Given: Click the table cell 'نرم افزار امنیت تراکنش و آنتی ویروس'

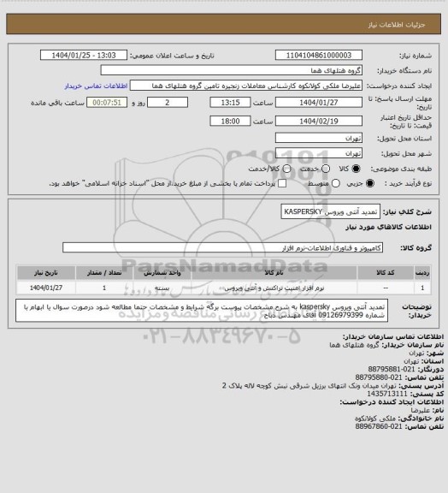Looking at the screenshot, I should [274, 288].
